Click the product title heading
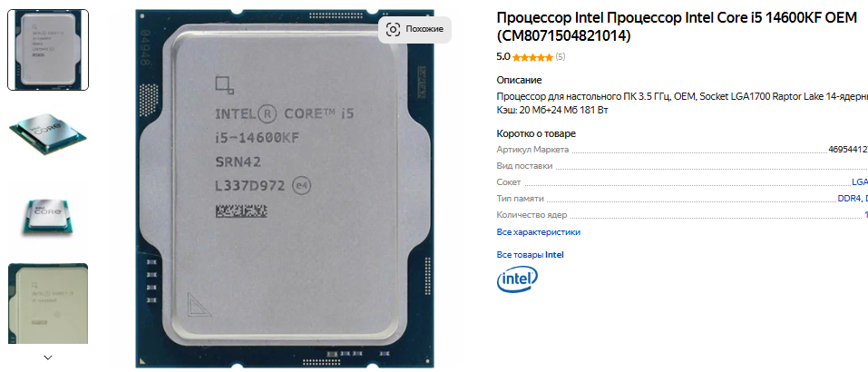 coord(677,27)
